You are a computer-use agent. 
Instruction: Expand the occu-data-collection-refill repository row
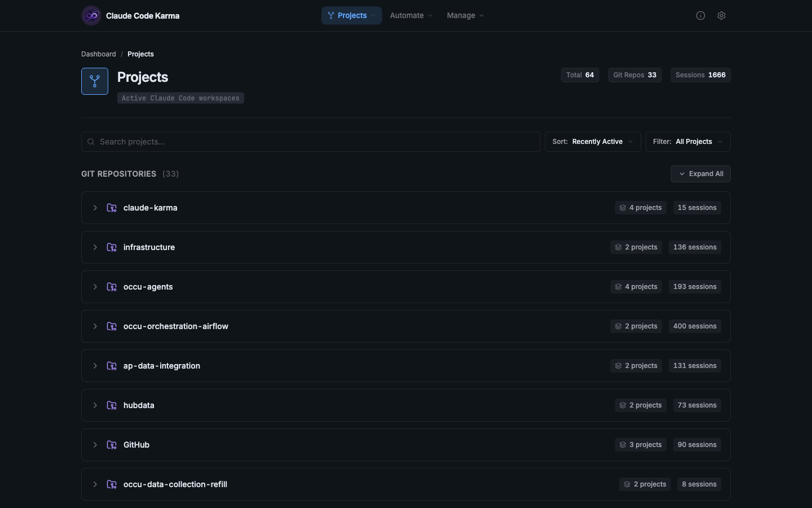tap(95, 484)
